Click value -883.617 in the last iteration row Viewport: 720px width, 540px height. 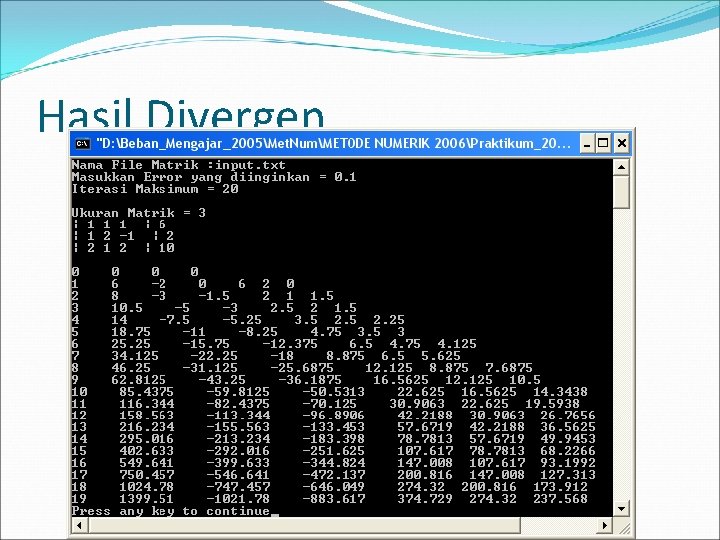tap(334, 499)
